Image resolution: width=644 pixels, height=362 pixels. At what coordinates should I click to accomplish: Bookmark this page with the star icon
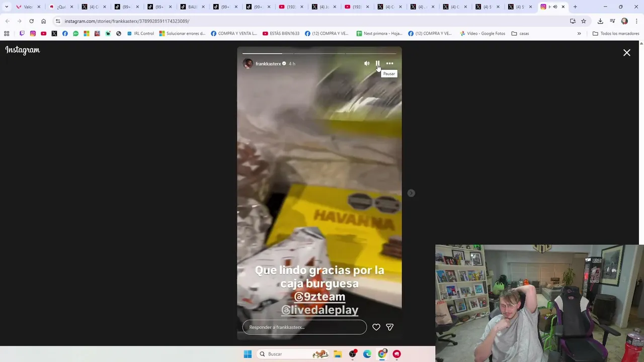[x=584, y=21]
